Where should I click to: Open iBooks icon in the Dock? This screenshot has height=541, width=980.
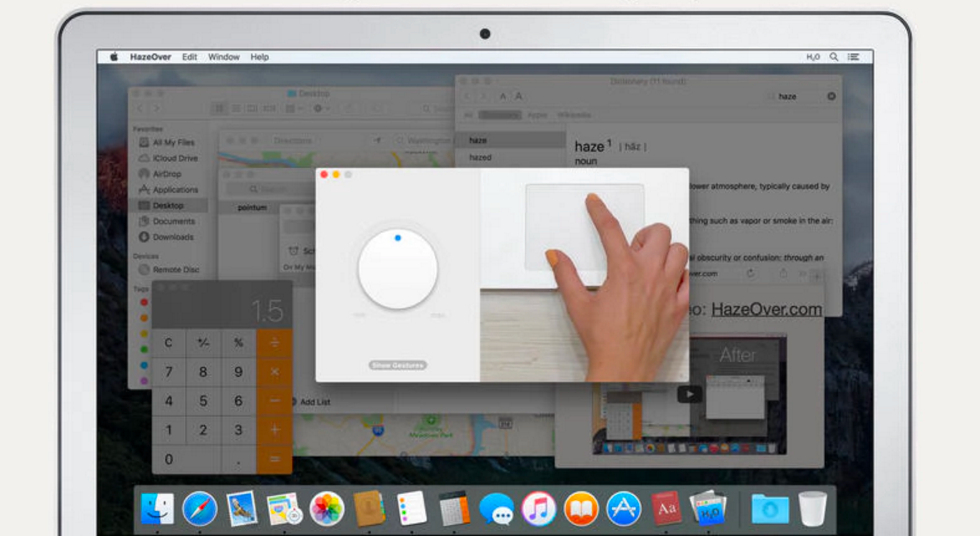point(581,509)
